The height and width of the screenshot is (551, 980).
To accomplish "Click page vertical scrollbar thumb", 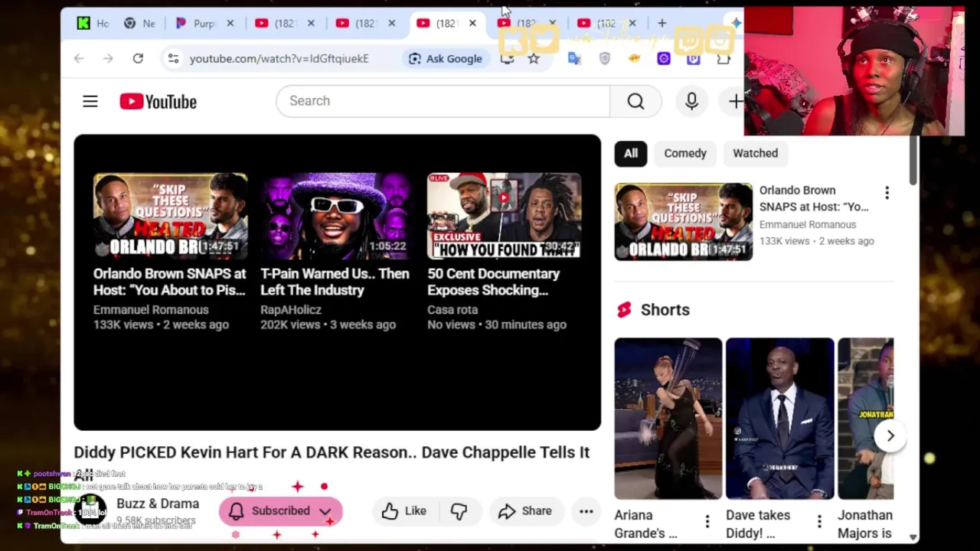I will click(x=913, y=161).
